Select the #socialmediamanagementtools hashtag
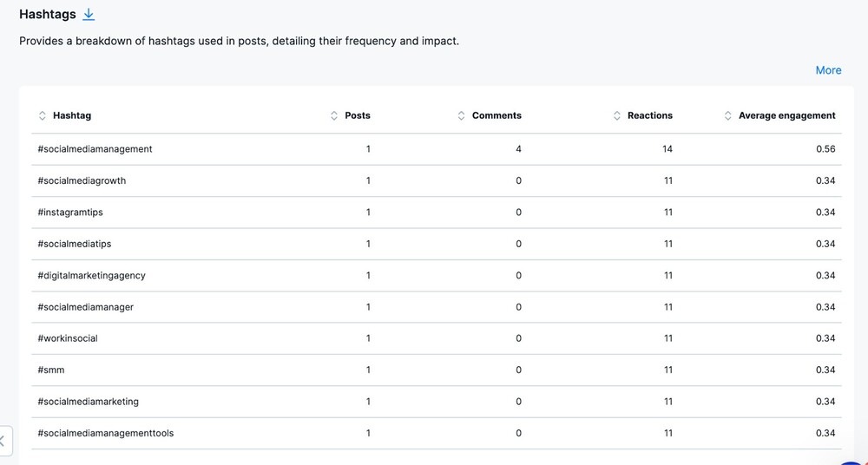 (x=106, y=433)
